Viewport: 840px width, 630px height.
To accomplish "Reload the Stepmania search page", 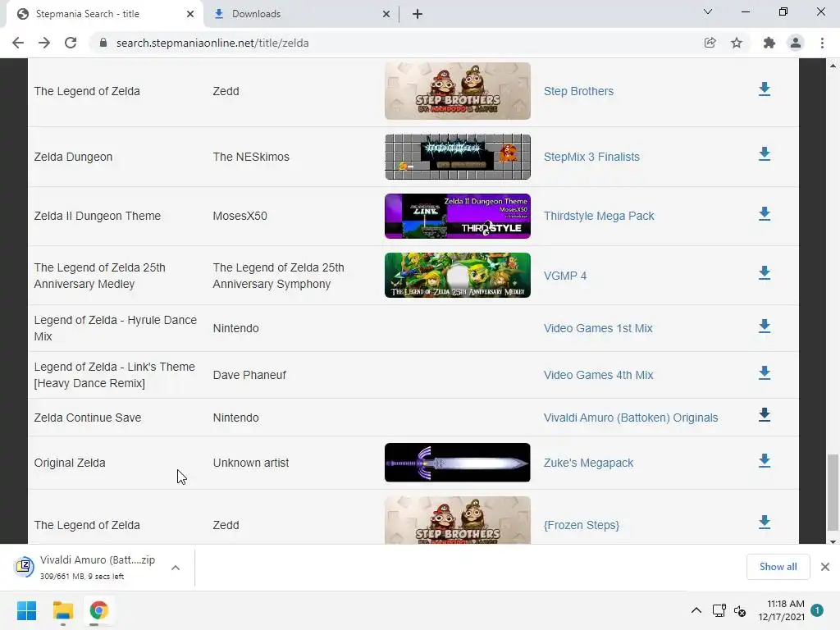I will click(x=71, y=43).
